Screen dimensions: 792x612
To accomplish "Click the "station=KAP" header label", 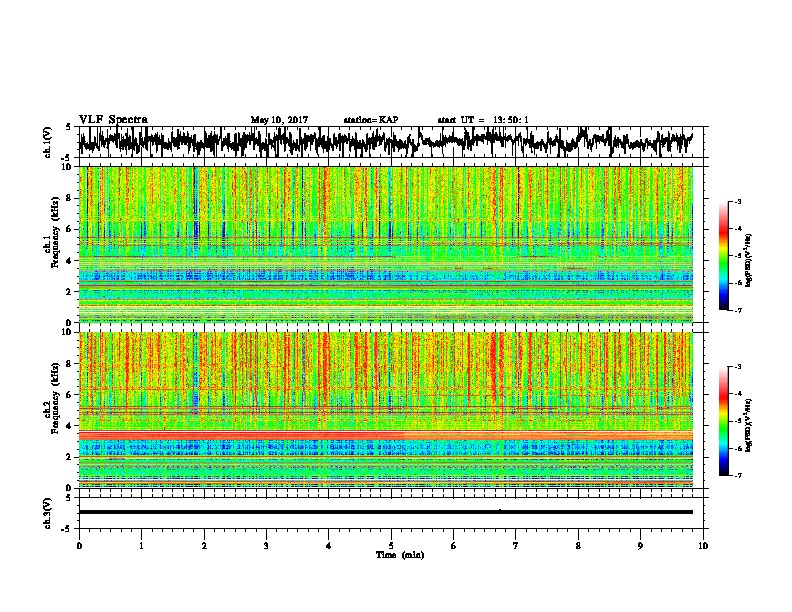I will [x=371, y=120].
